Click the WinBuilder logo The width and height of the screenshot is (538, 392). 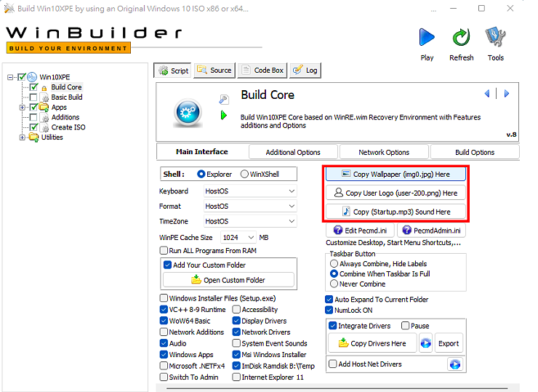pos(94,39)
